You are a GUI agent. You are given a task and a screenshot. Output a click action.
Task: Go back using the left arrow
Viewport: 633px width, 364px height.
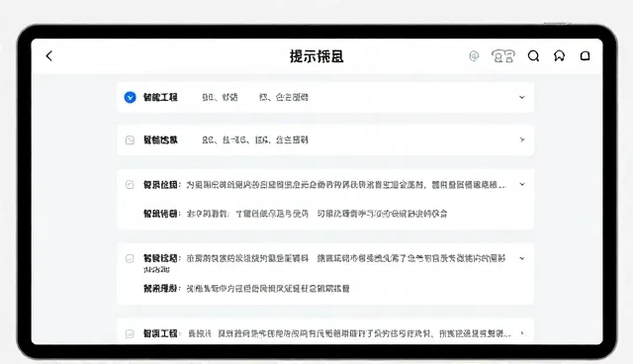[x=49, y=55]
